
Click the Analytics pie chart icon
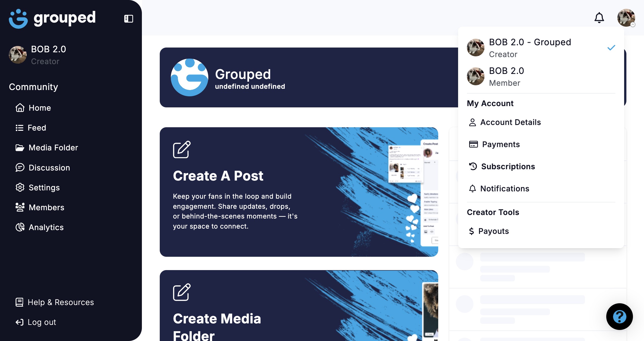click(x=20, y=227)
